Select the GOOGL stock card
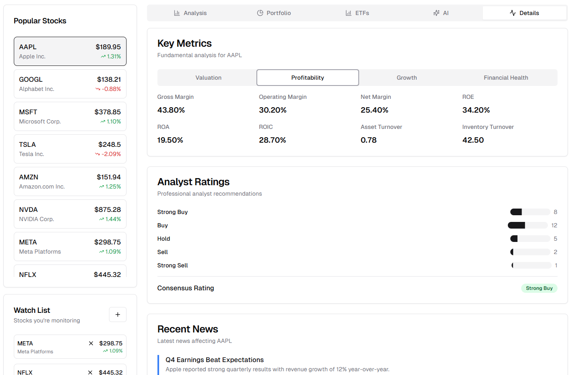The height and width of the screenshot is (375, 588). point(70,84)
